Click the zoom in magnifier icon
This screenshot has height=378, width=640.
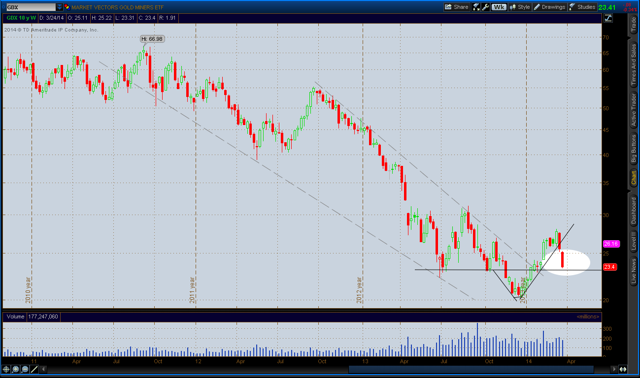16,369
